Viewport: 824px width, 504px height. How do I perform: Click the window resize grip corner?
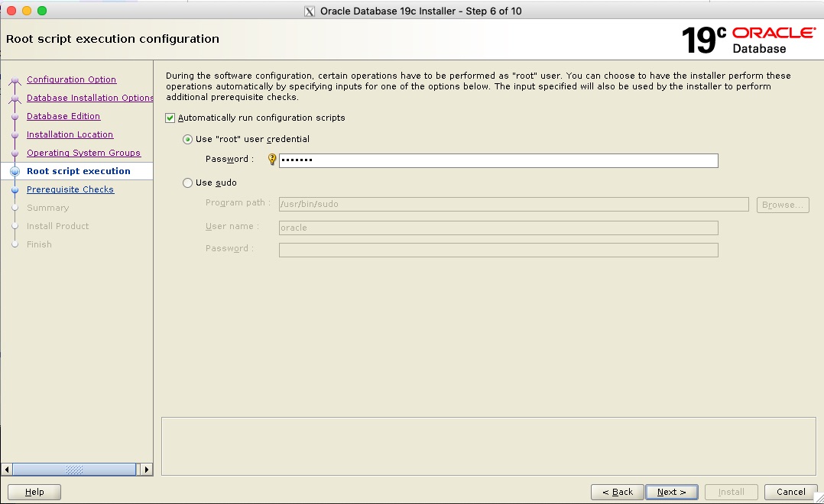pos(819,498)
